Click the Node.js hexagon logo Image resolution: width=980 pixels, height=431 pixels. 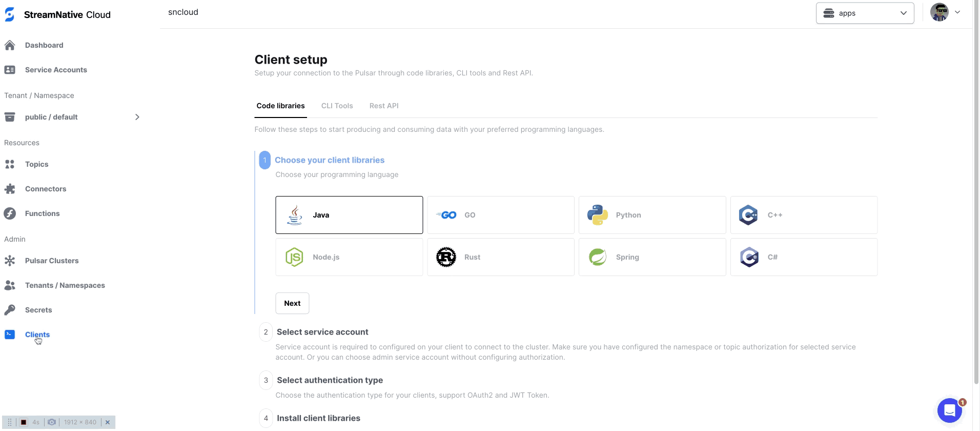[294, 257]
